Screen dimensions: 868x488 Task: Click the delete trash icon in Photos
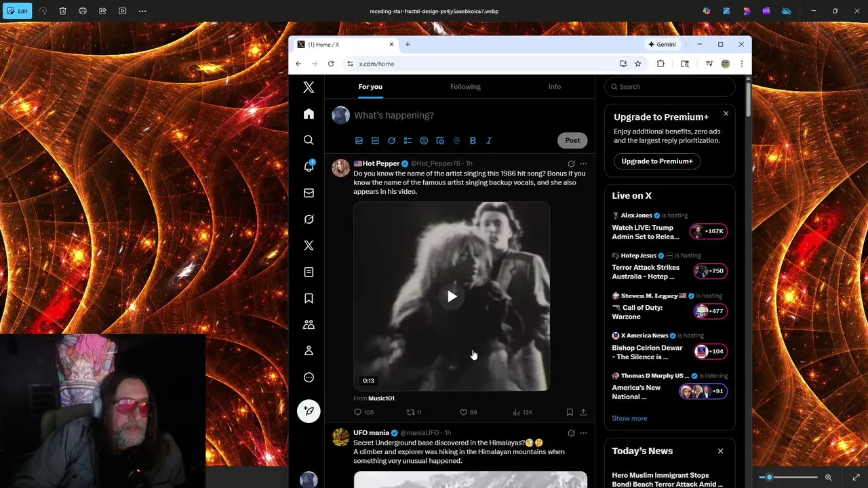62,11
